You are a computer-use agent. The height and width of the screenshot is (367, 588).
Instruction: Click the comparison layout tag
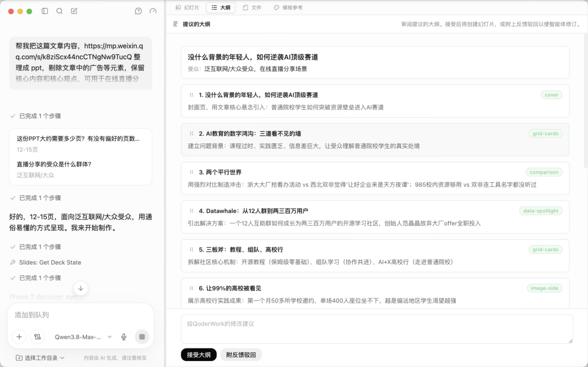544,172
